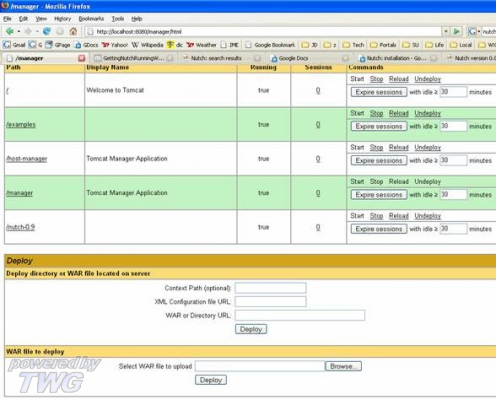The height and width of the screenshot is (400, 496).
Task: Open the Back button history dropdown
Action: (19, 32)
